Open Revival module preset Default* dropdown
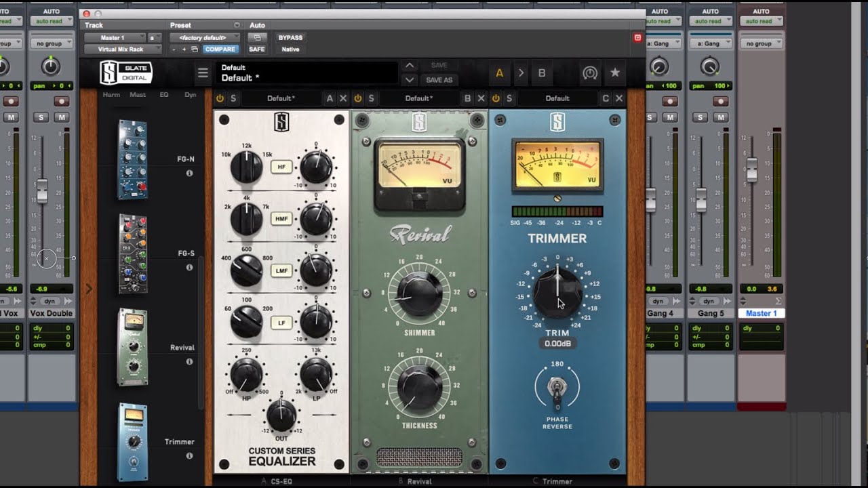Image resolution: width=868 pixels, height=488 pixels. click(418, 98)
